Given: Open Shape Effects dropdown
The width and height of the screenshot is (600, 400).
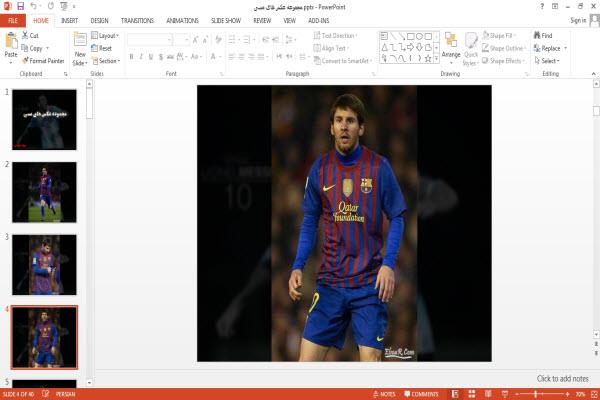Looking at the screenshot, I should [504, 61].
